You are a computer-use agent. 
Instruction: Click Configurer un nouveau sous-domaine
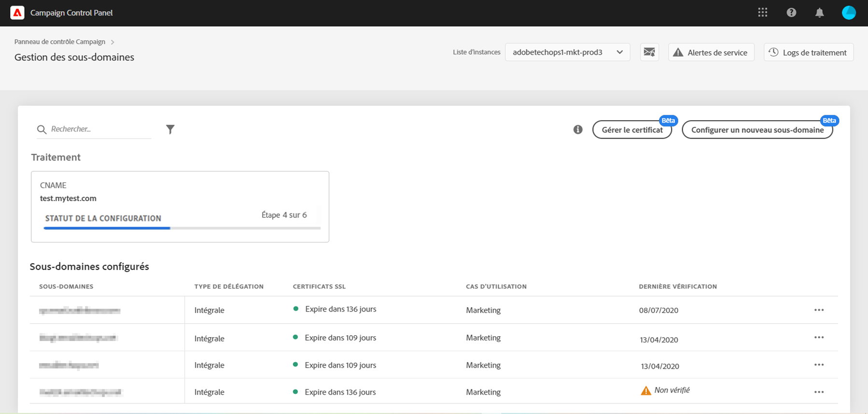pyautogui.click(x=757, y=130)
